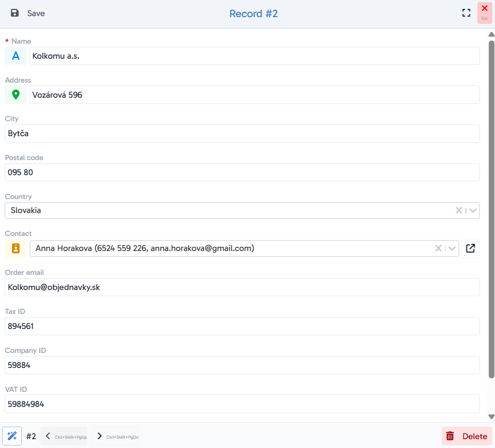
Task: Expand the Contact dropdown arrow
Action: 452,248
